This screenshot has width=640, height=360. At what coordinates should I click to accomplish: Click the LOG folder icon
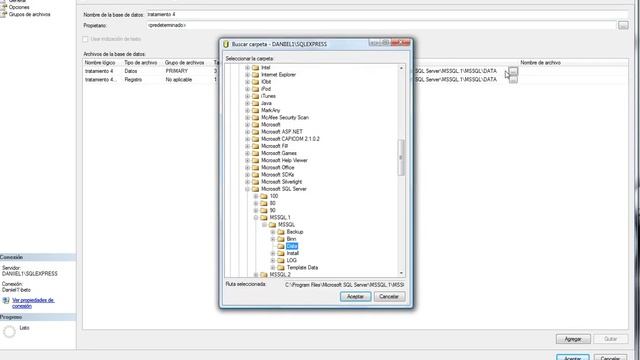click(x=281, y=260)
